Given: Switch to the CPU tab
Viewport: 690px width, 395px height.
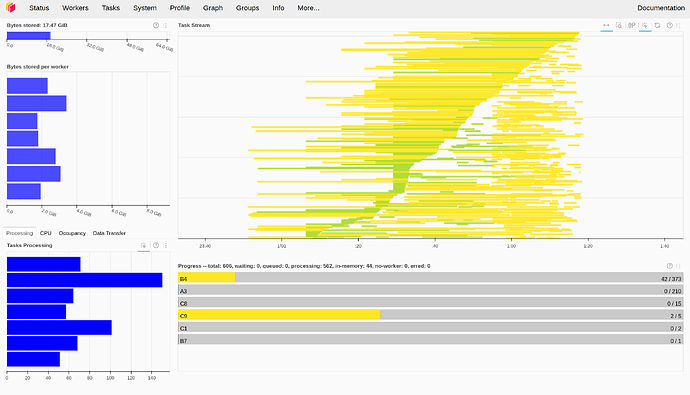Looking at the screenshot, I should pos(46,233).
